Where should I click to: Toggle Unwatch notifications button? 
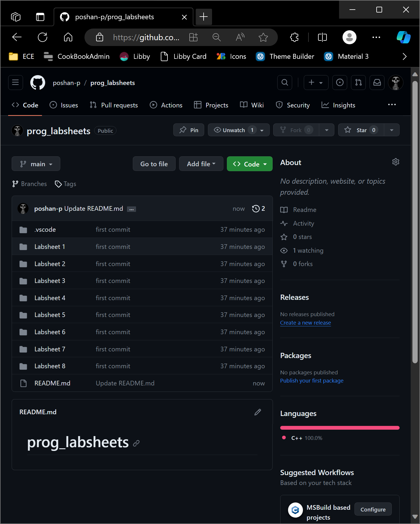[239, 130]
